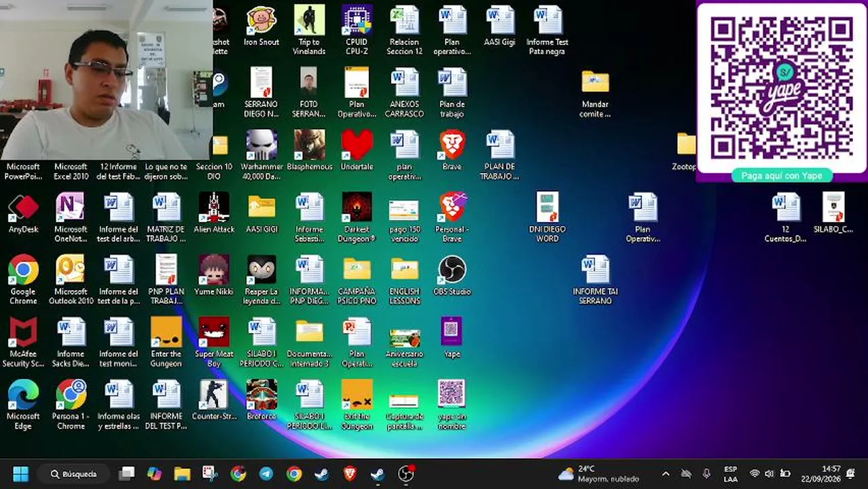Open the ESP LAA language switcher
Image resolution: width=868 pixels, height=489 pixels.
(731, 473)
